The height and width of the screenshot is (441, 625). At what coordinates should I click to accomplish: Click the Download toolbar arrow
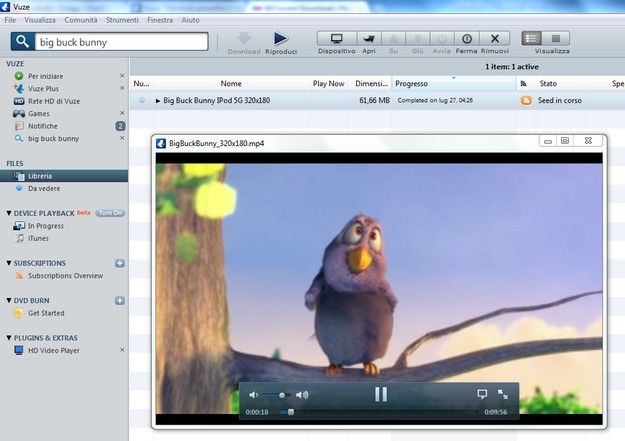(x=244, y=38)
